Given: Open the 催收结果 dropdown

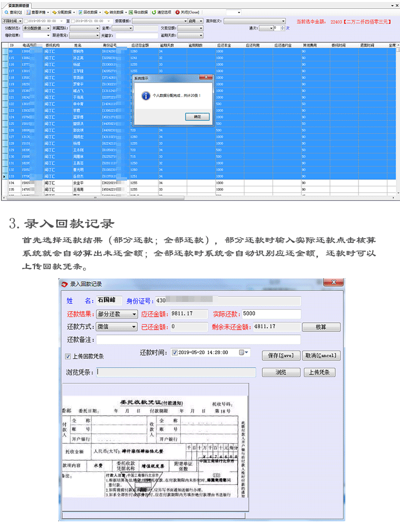Looking at the screenshot, I should pyautogui.click(x=36, y=35).
